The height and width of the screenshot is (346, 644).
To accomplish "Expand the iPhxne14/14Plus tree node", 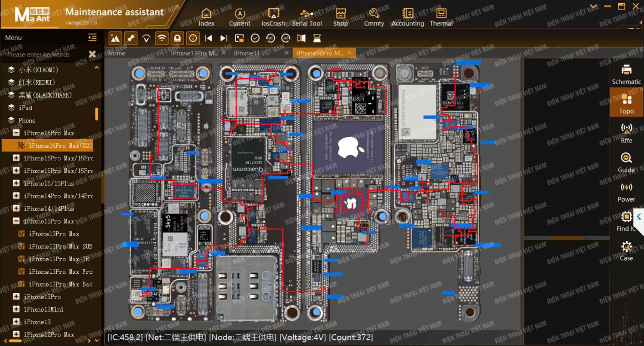I will (16, 208).
